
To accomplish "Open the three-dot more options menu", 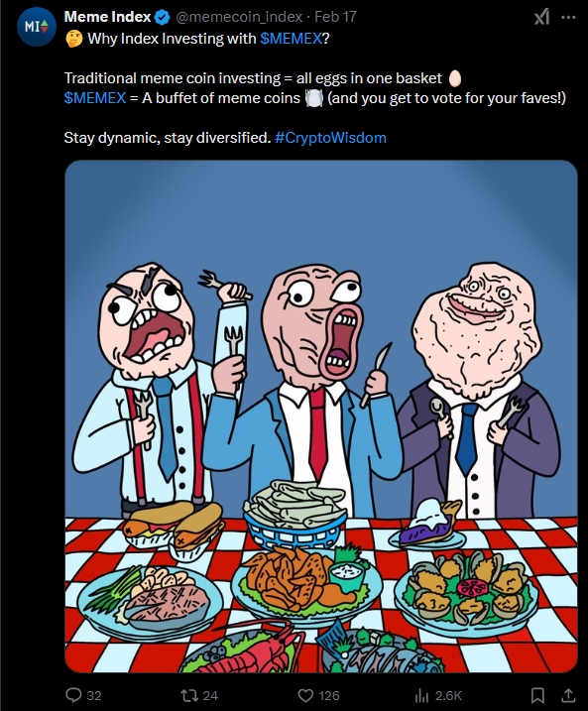I will click(568, 17).
